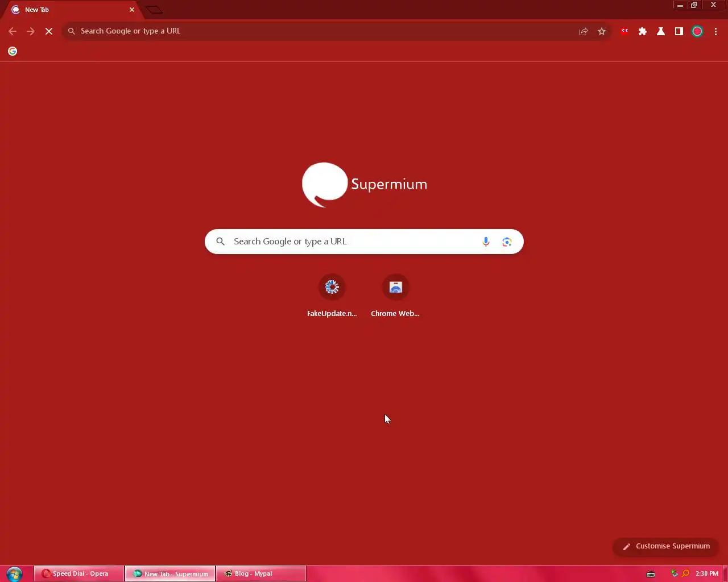Go forward with the forward arrow
Screen dimensions: 728x582
tap(31, 31)
